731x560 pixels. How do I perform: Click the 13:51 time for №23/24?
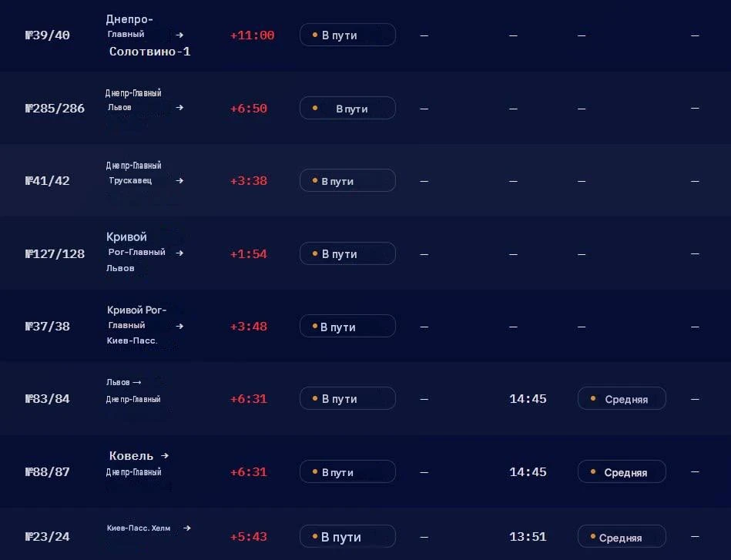click(x=528, y=537)
